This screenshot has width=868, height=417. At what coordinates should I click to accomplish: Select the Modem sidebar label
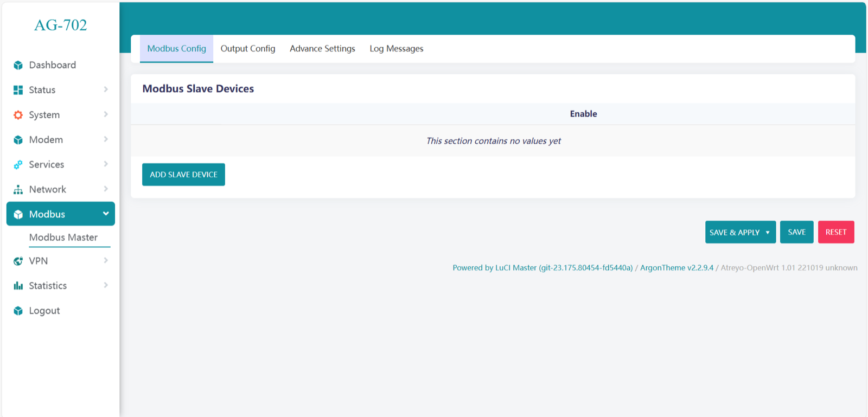(46, 140)
